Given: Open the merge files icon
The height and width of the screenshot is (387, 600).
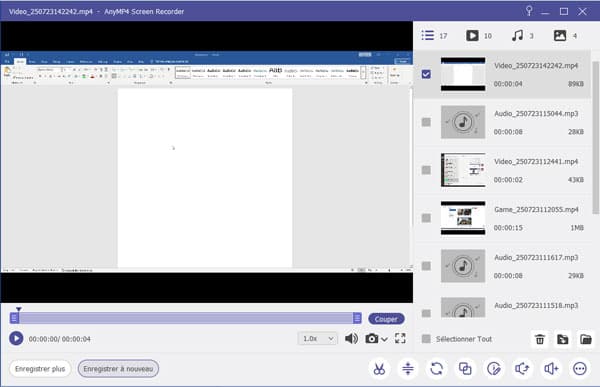Looking at the screenshot, I should (x=465, y=369).
